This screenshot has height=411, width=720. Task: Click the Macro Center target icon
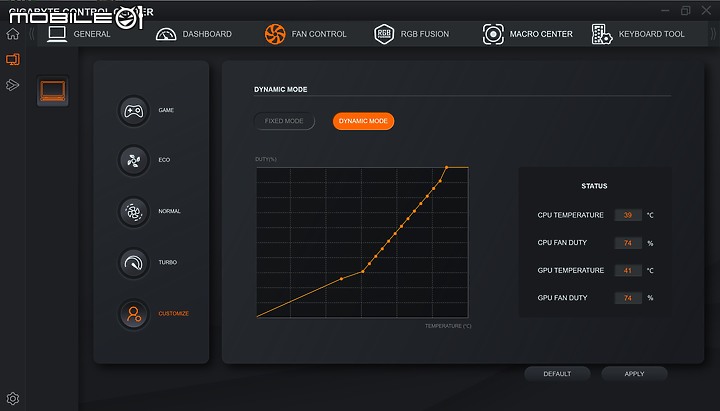coord(493,34)
